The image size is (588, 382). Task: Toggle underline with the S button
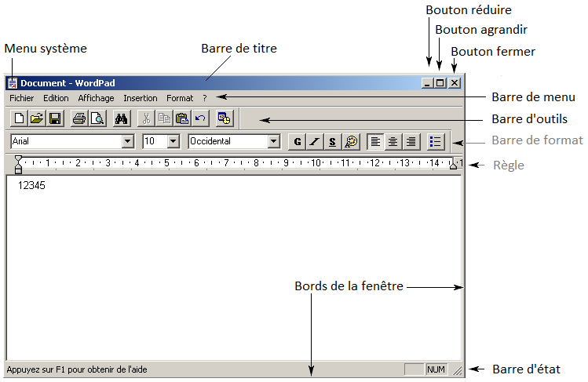coord(333,141)
